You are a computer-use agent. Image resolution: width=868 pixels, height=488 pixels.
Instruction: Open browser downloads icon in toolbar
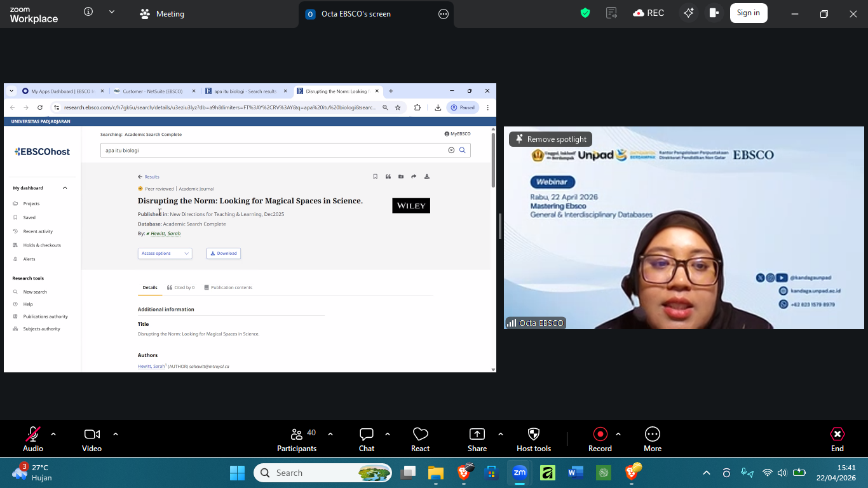(x=438, y=107)
